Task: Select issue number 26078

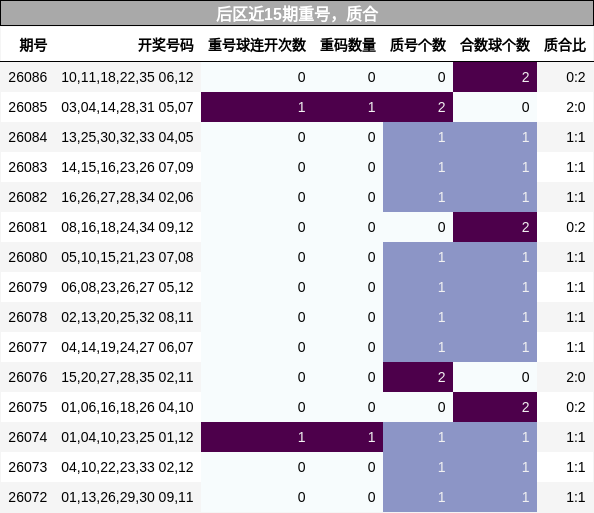Action: pos(28,317)
